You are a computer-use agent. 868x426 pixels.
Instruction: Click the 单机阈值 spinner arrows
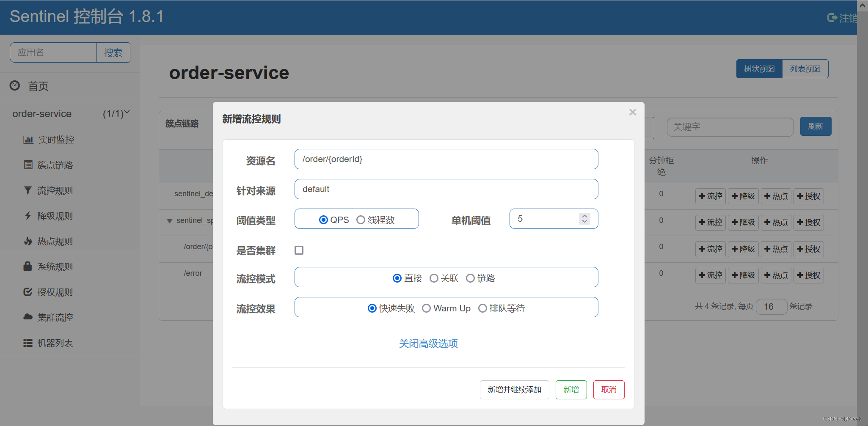584,219
